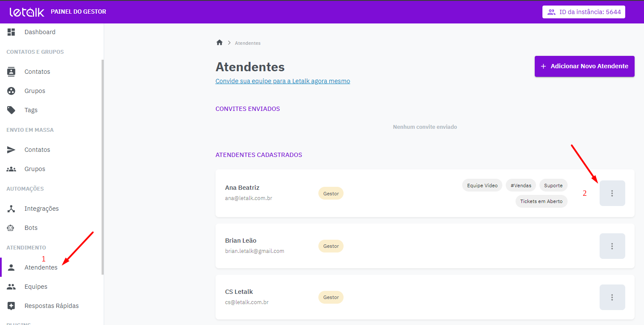This screenshot has width=644, height=325.
Task: Click the Dashboard grid icon
Action: pos(11,32)
